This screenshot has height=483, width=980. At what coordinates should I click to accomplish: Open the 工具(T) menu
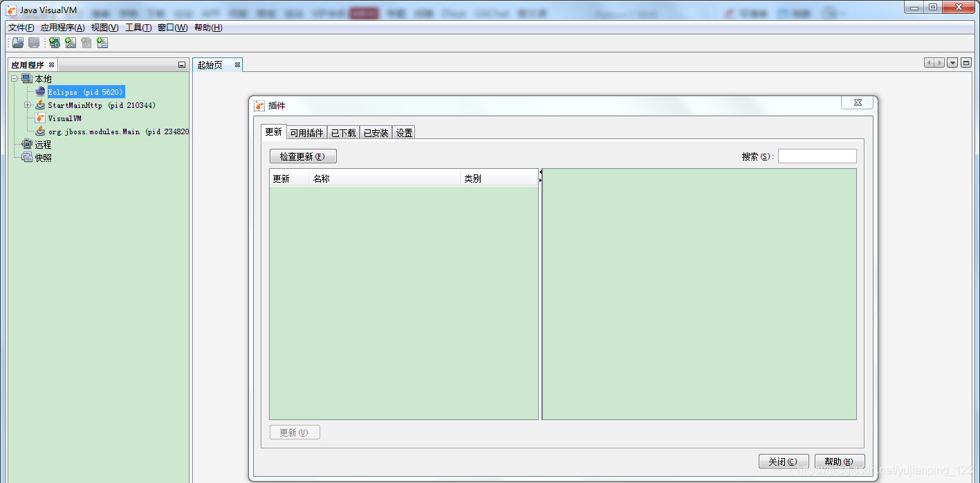click(138, 28)
